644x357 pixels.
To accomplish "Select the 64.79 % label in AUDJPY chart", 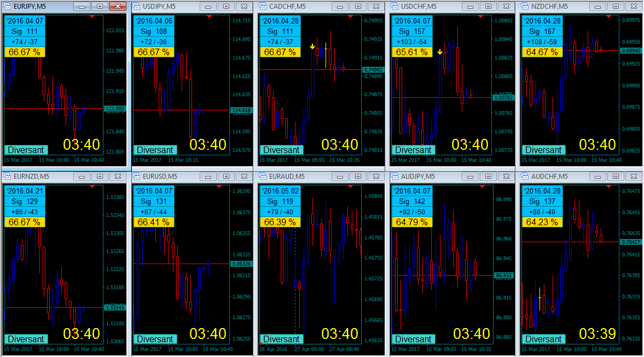I will (412, 222).
